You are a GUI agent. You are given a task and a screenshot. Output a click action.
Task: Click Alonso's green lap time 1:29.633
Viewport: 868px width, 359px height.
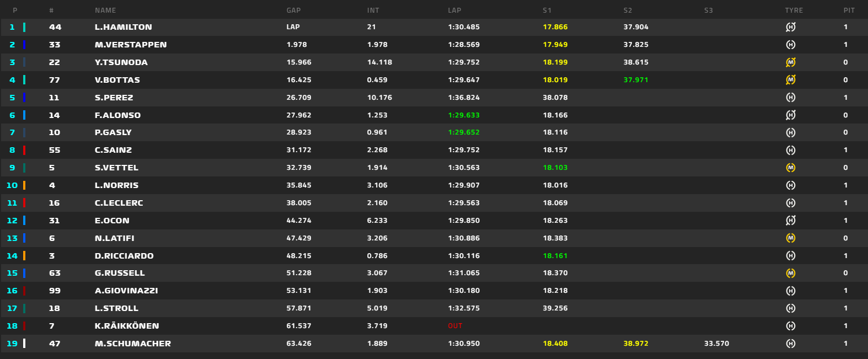pyautogui.click(x=464, y=115)
